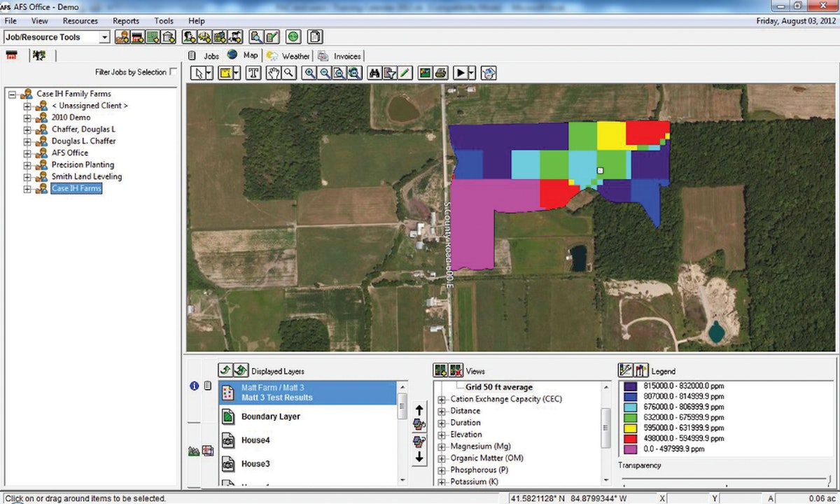Select the text annotation T tool
The image size is (840, 504).
coord(253,73)
